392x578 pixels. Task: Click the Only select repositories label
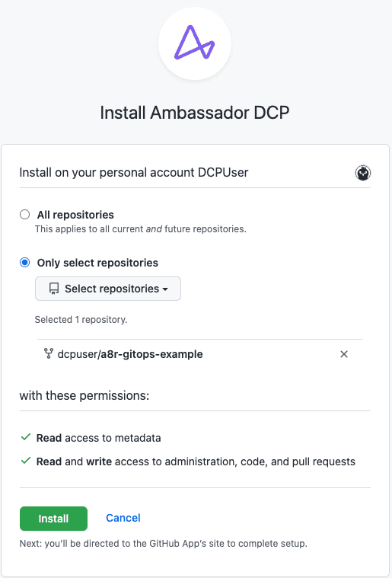pos(97,263)
